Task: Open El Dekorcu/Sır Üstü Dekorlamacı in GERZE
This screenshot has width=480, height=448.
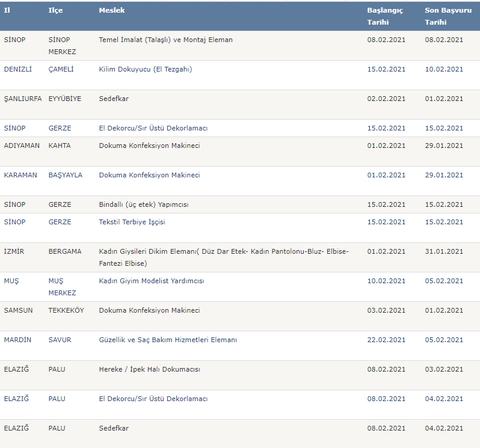Action: pos(153,128)
